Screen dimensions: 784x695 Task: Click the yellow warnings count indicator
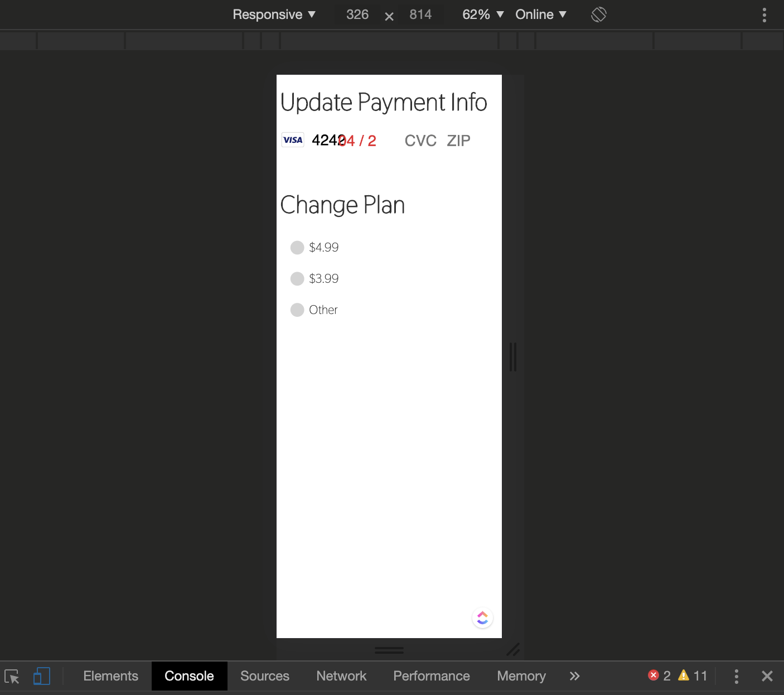coord(693,676)
